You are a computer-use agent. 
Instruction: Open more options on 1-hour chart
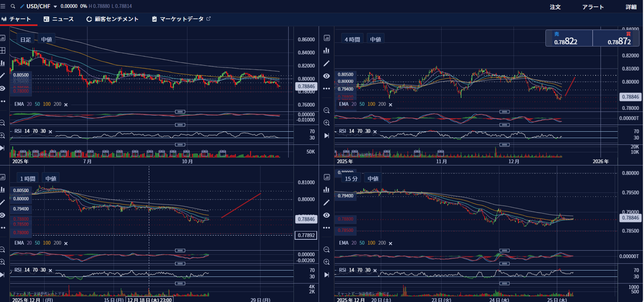pyautogui.click(x=3, y=228)
